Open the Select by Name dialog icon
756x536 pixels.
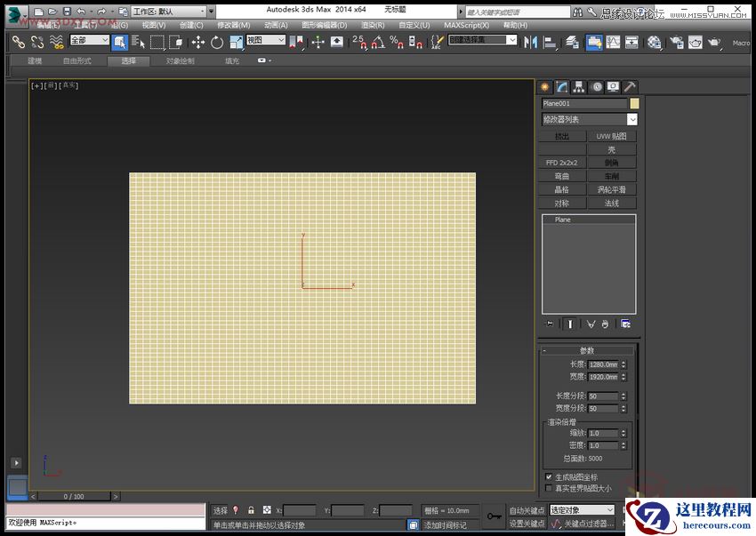point(137,41)
